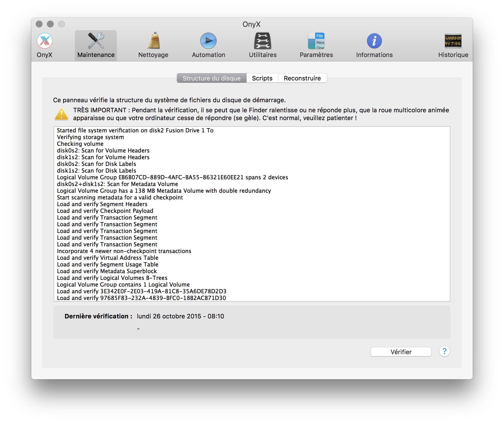Image resolution: width=504 pixels, height=424 pixels.
Task: Close the OnyX window
Action: (39, 24)
